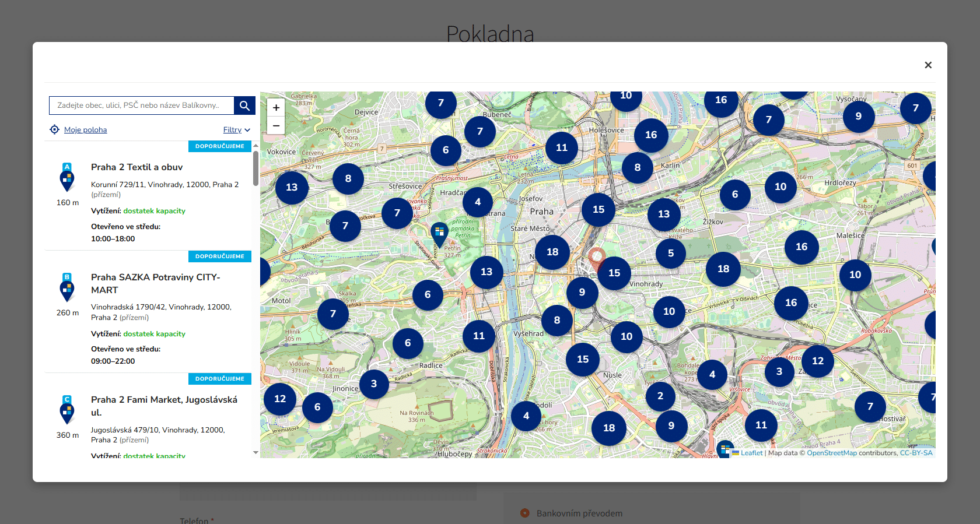Click the Moje poloha link
This screenshot has height=524, width=980.
tap(85, 130)
